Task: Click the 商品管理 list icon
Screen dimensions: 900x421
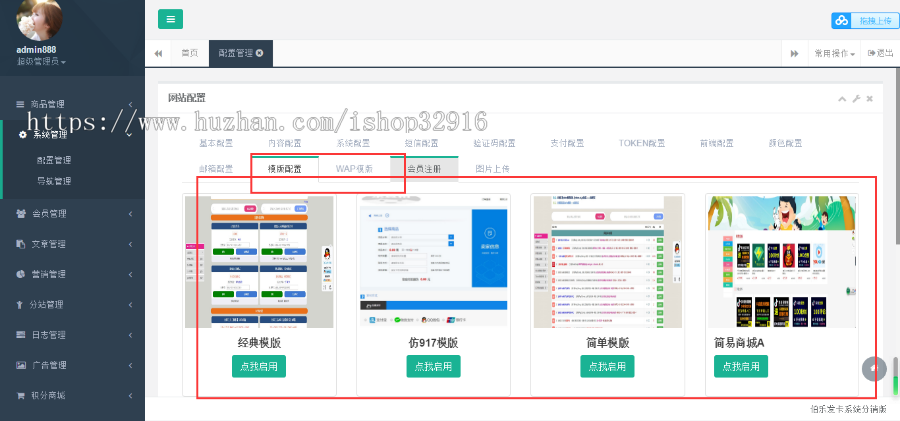Action: pos(20,105)
